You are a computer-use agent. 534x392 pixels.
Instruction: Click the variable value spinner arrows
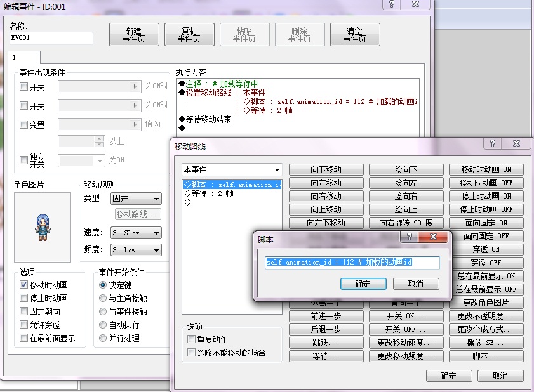[99, 141]
